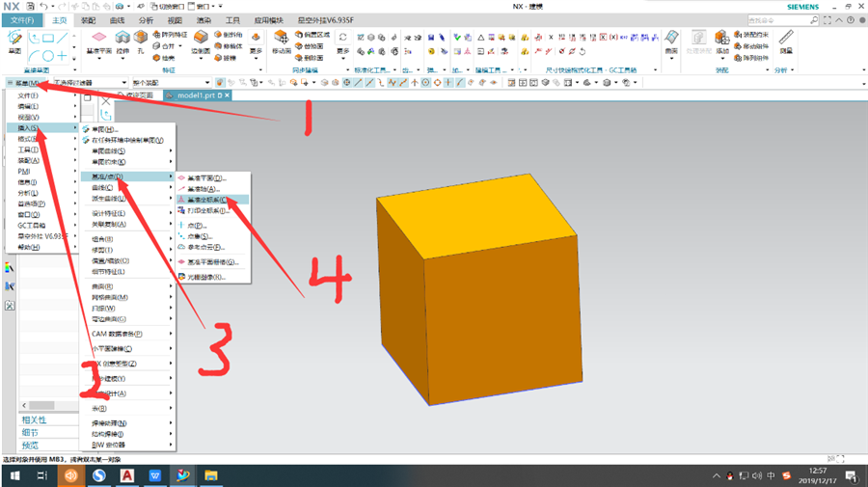868x487 pixels.
Task: Choose 基准坐标系(C) menu entry
Action: (x=213, y=200)
